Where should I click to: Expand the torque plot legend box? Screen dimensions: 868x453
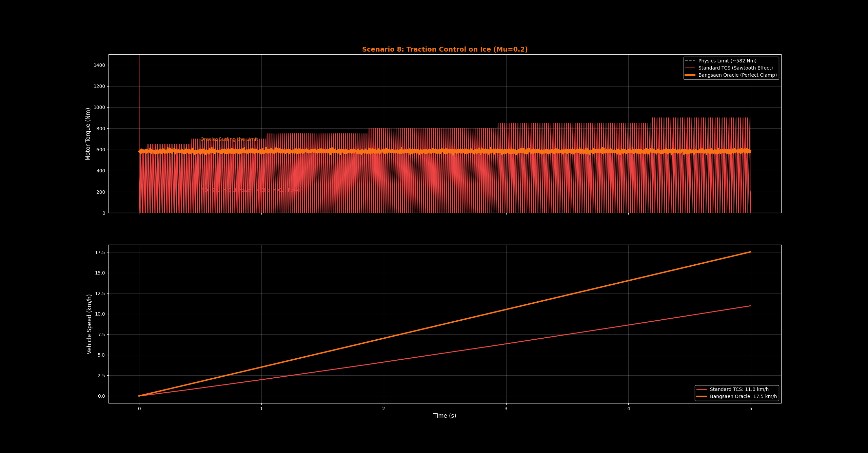pyautogui.click(x=731, y=68)
